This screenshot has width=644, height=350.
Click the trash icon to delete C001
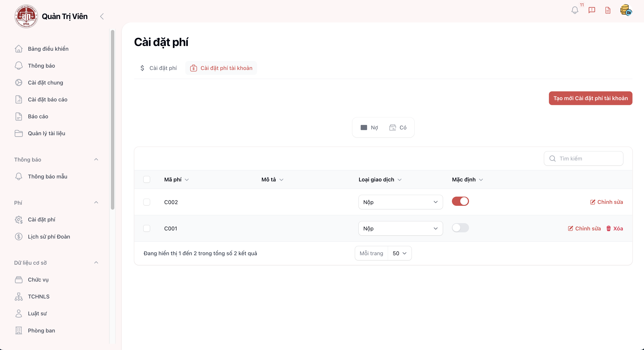click(609, 228)
